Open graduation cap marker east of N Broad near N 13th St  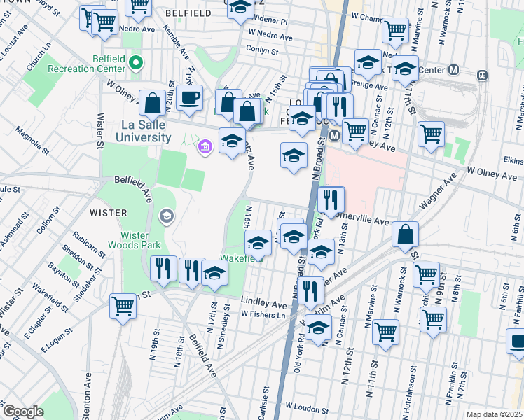tap(321, 254)
